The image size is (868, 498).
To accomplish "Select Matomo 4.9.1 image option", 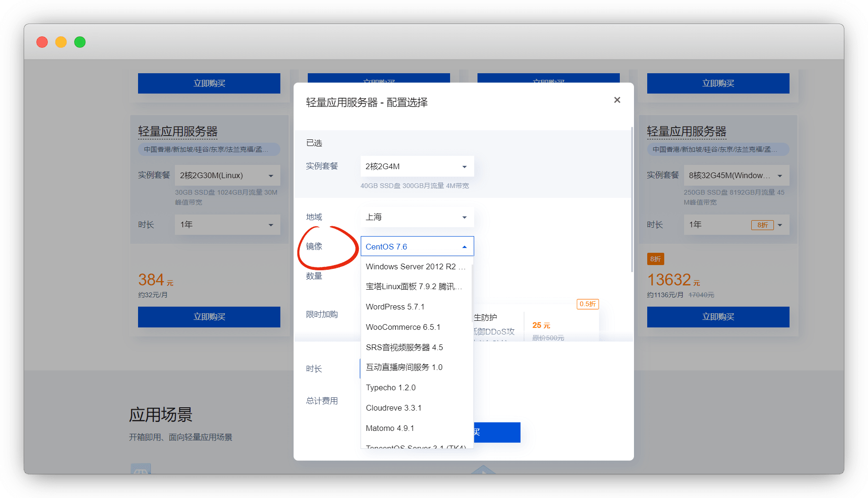I will coord(390,429).
